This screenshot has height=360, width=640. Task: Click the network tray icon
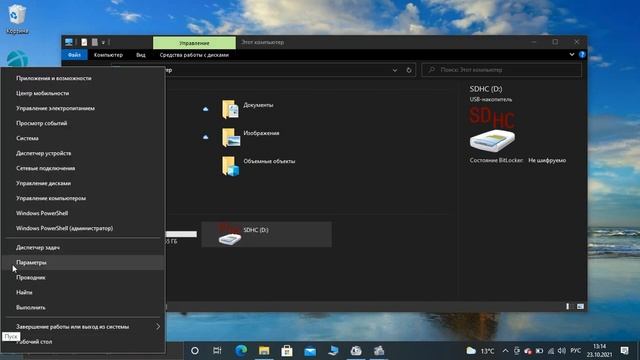click(551, 351)
